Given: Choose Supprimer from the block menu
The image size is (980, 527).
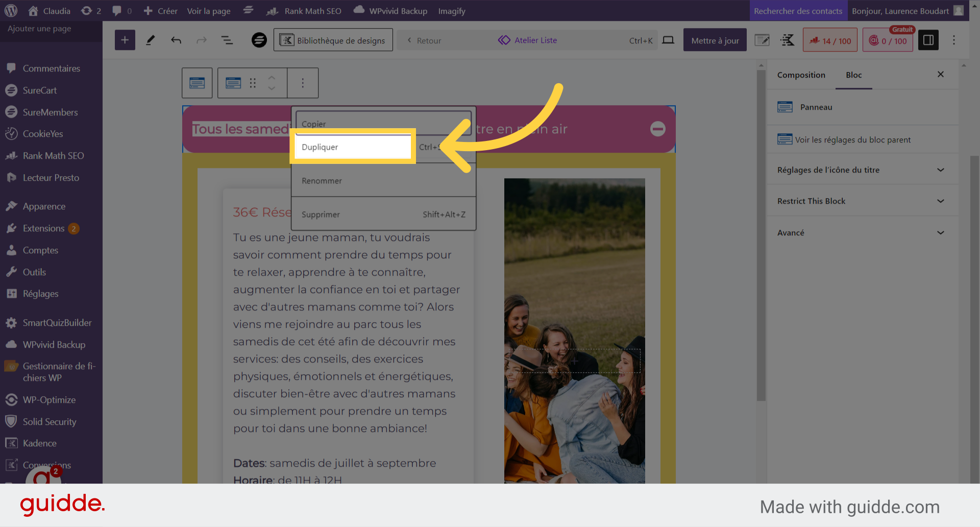Looking at the screenshot, I should [383, 214].
